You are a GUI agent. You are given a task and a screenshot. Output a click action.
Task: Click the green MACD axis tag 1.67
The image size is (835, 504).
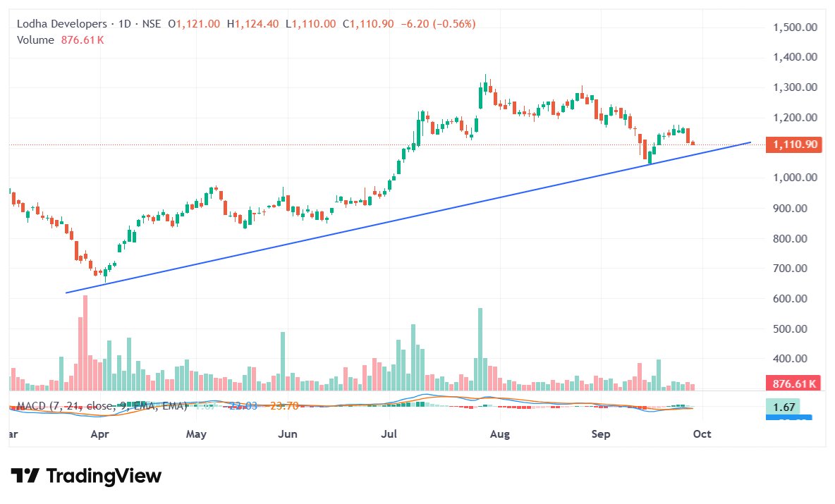point(784,407)
